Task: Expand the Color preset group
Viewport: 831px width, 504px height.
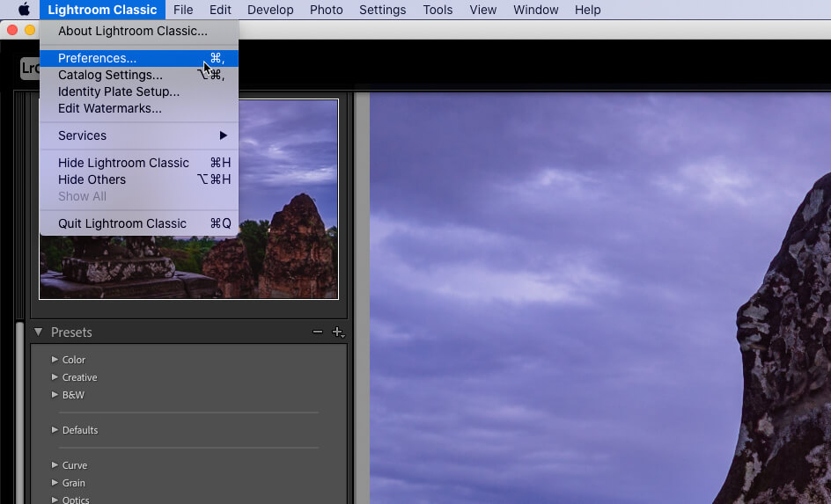Action: (55, 360)
